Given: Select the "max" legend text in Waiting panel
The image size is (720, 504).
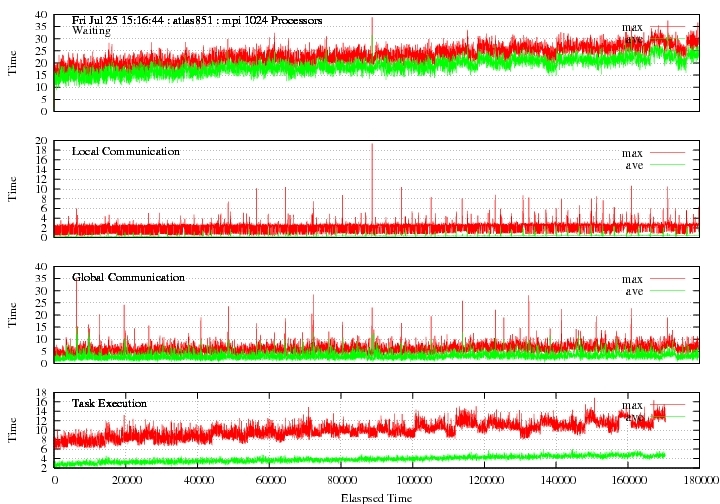Looking at the screenshot, I should [x=632, y=28].
